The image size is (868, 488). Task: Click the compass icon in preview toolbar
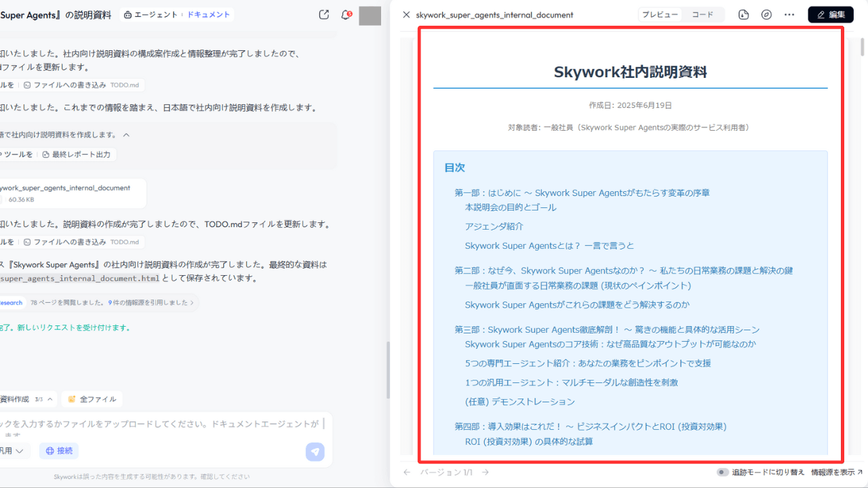point(766,14)
